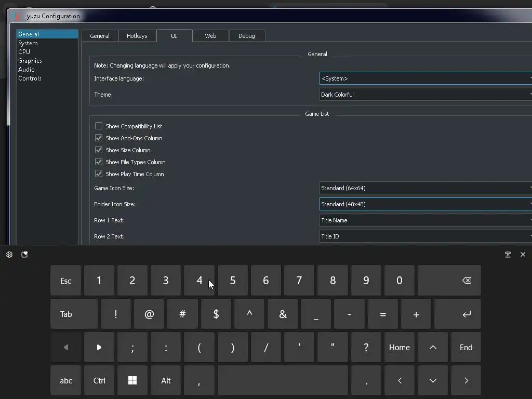The width and height of the screenshot is (532, 399).
Task: Tap the $ symbol key
Action: 216,314
